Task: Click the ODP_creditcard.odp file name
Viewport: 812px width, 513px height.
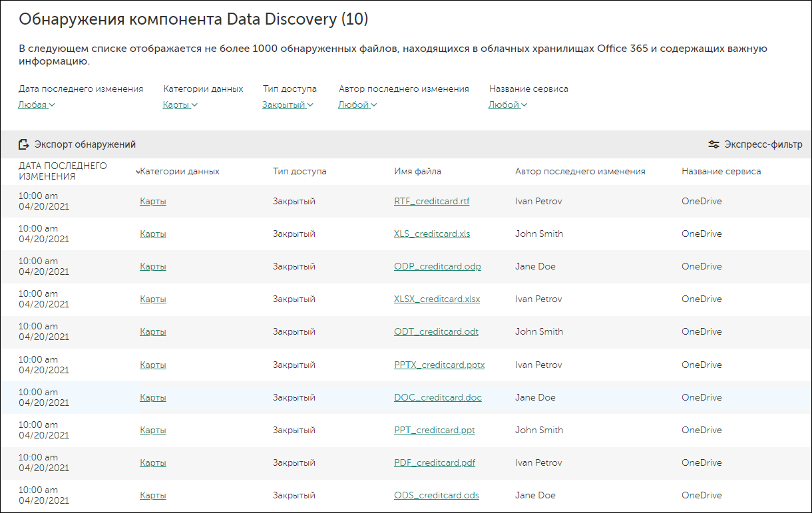Action: (x=437, y=267)
